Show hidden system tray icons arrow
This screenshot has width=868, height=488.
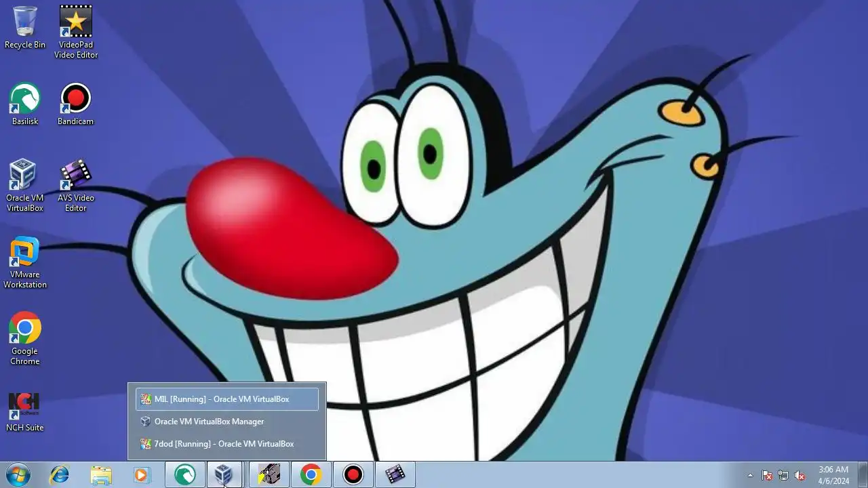(x=750, y=475)
